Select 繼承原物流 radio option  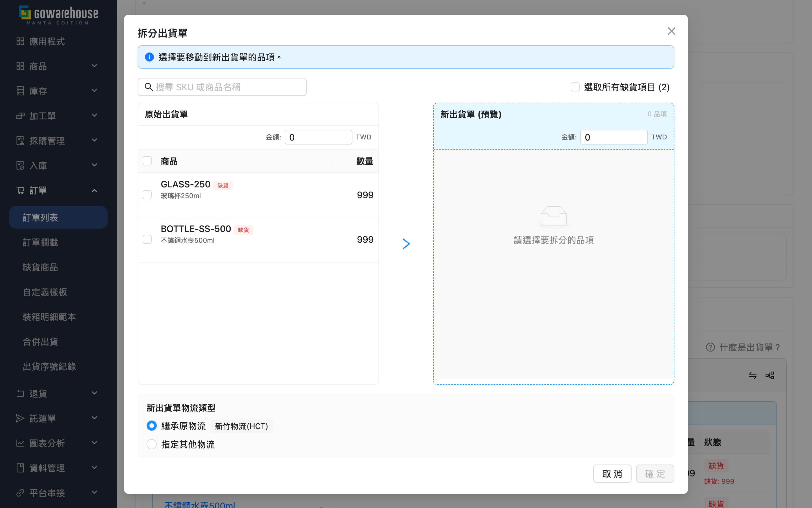coord(152,426)
